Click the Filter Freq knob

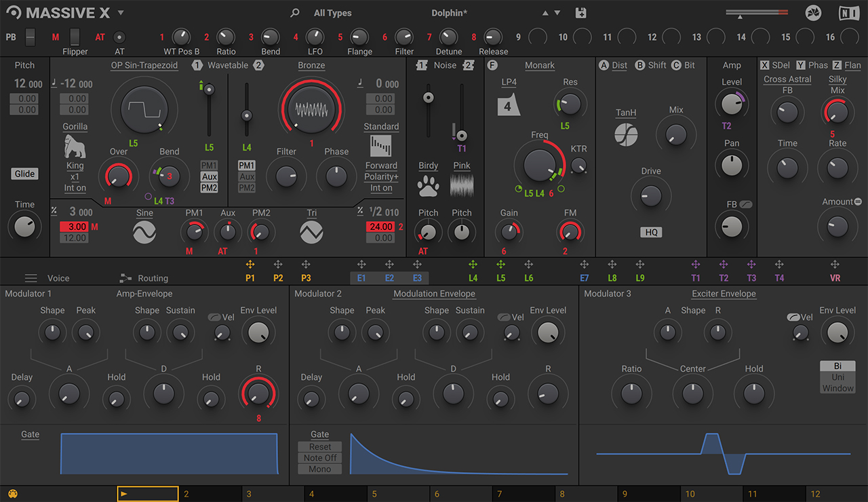pos(539,164)
